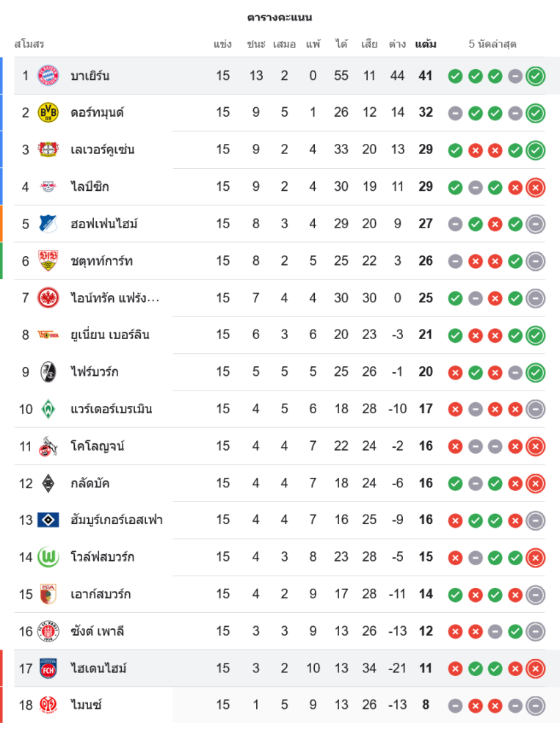This screenshot has height=734, width=560.
Task: Click the Bayer Leverkusen club crest
Action: tap(48, 150)
